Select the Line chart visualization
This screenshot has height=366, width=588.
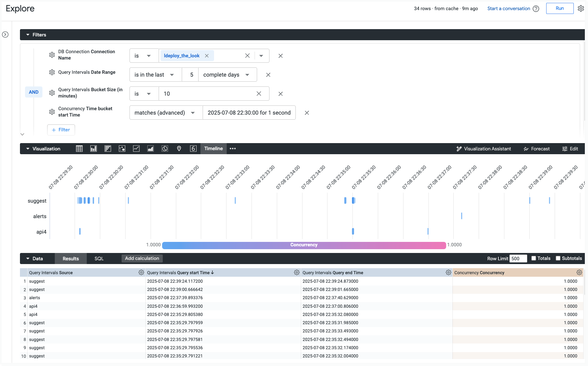click(136, 148)
